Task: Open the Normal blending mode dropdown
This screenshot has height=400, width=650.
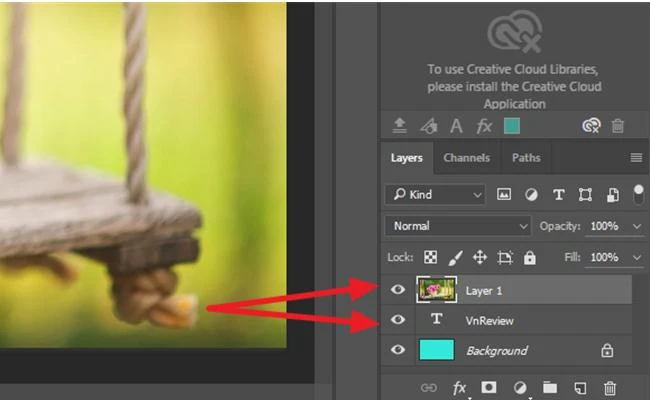Action: click(458, 226)
